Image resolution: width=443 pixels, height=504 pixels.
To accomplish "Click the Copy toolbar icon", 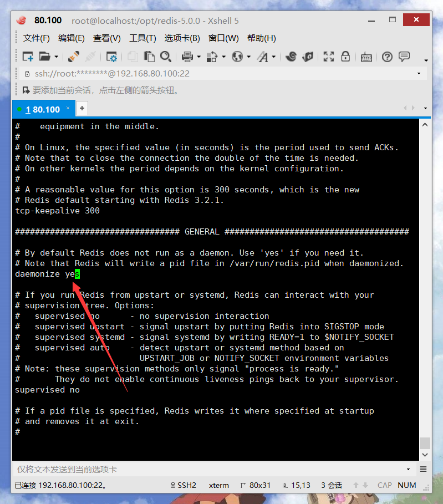I will click(x=133, y=57).
